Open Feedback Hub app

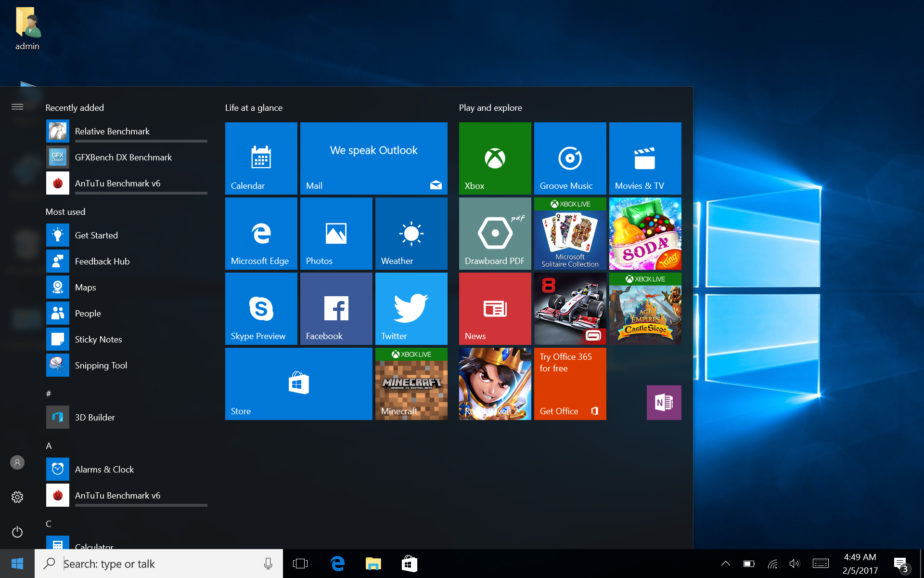click(127, 261)
